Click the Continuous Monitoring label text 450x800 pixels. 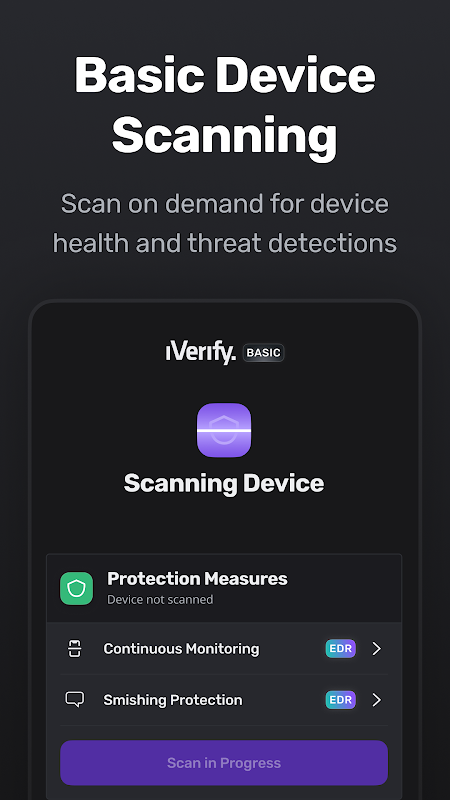pyautogui.click(x=181, y=648)
